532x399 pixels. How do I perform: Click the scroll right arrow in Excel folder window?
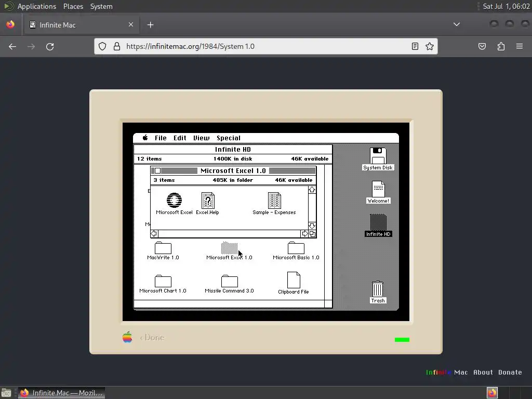(304, 233)
